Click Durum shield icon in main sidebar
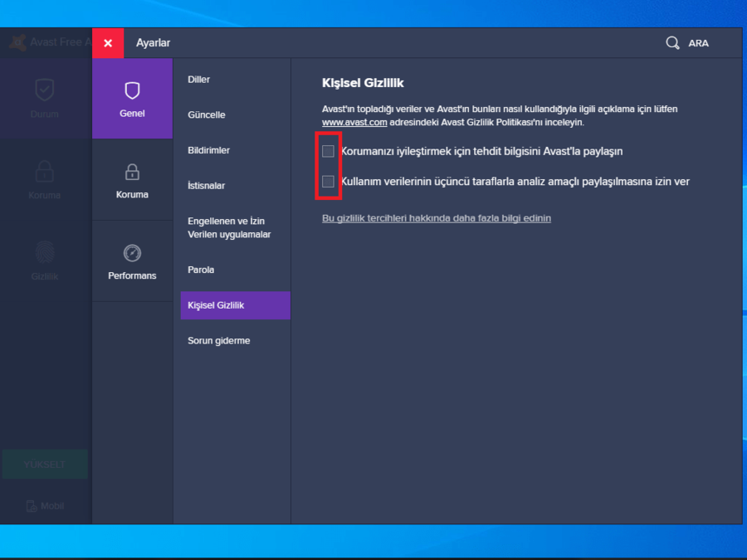The height and width of the screenshot is (560, 747). coord(44,90)
